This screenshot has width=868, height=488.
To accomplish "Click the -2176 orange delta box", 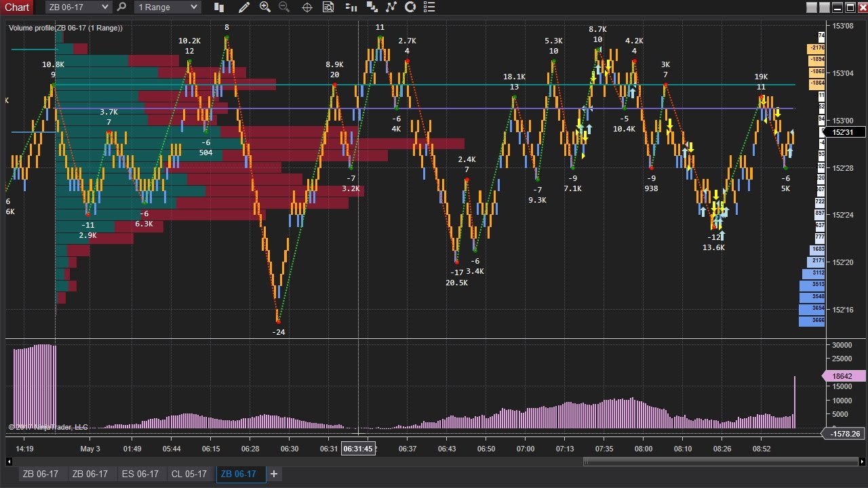I will (x=816, y=48).
